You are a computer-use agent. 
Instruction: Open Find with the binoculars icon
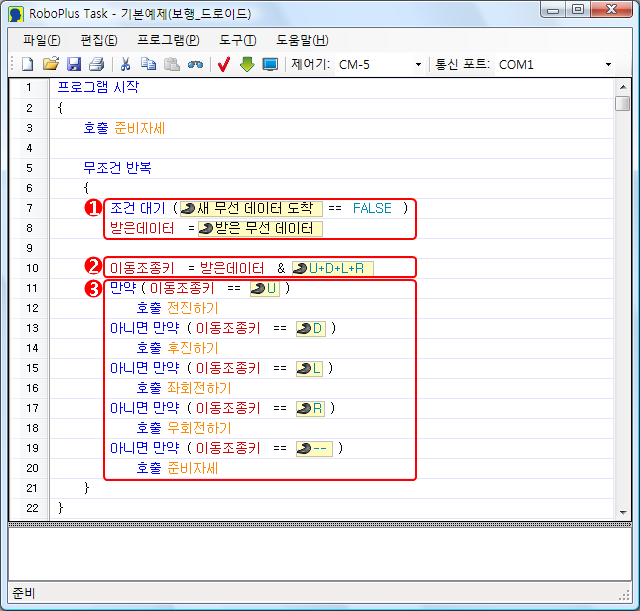pyautogui.click(x=195, y=64)
